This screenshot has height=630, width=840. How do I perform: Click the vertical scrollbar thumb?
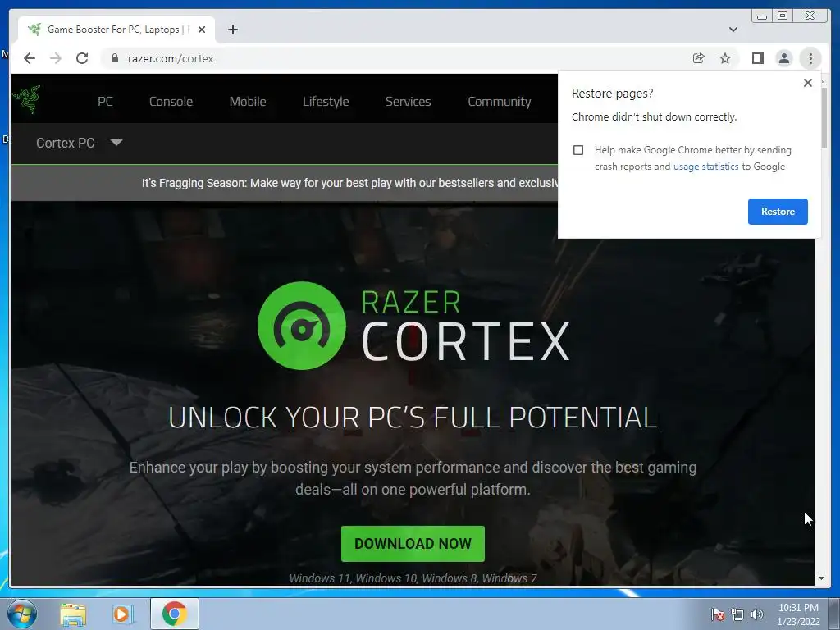pyautogui.click(x=824, y=118)
